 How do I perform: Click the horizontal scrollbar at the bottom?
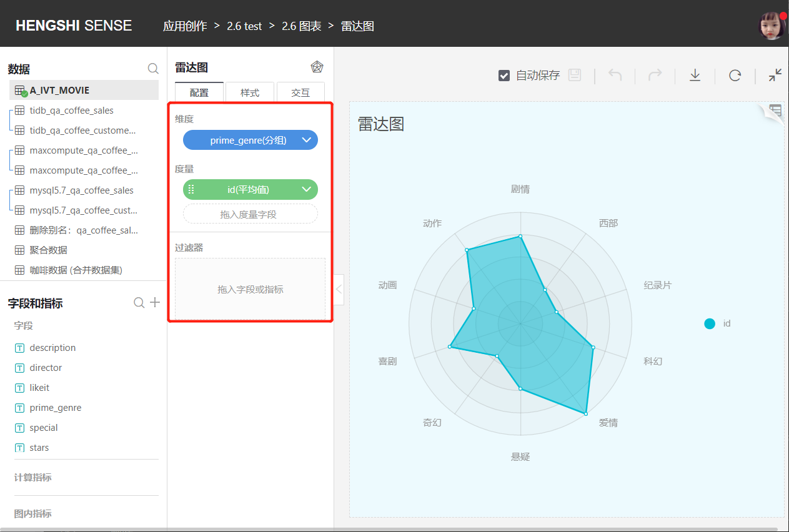[387, 530]
